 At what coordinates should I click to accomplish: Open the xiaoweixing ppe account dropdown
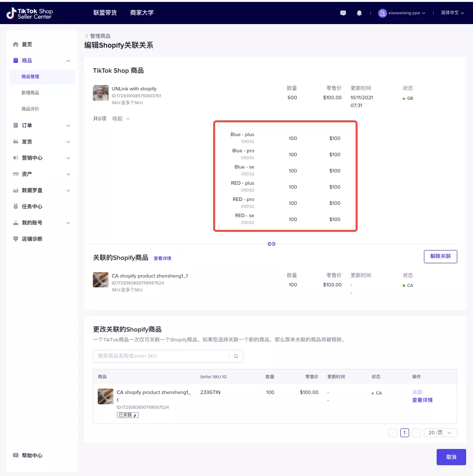point(407,13)
